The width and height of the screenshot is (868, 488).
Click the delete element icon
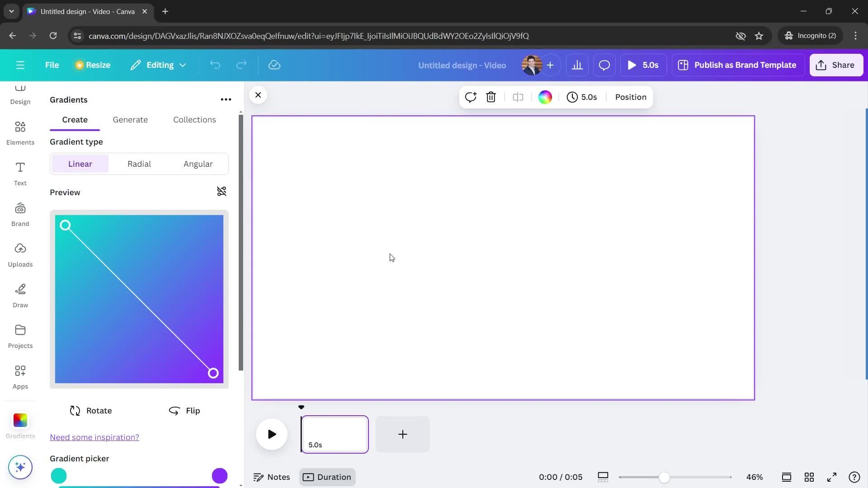(x=492, y=97)
